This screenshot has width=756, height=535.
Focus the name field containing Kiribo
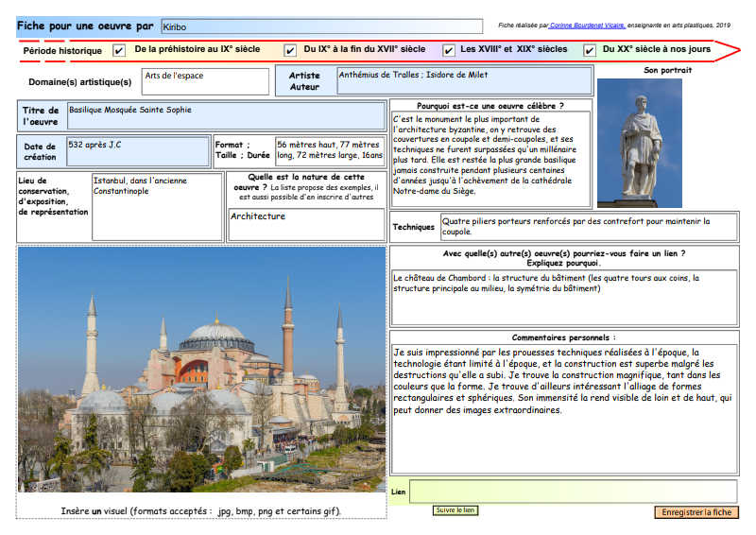(x=321, y=27)
